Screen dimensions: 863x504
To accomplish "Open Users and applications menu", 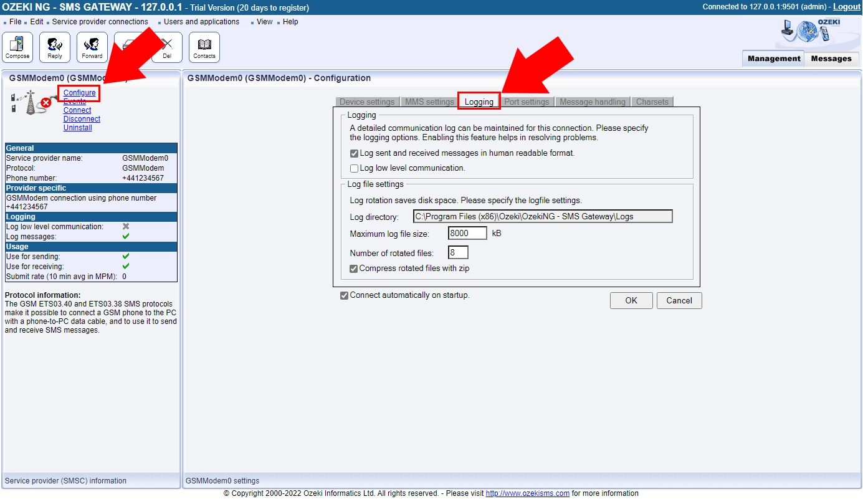I will click(202, 22).
